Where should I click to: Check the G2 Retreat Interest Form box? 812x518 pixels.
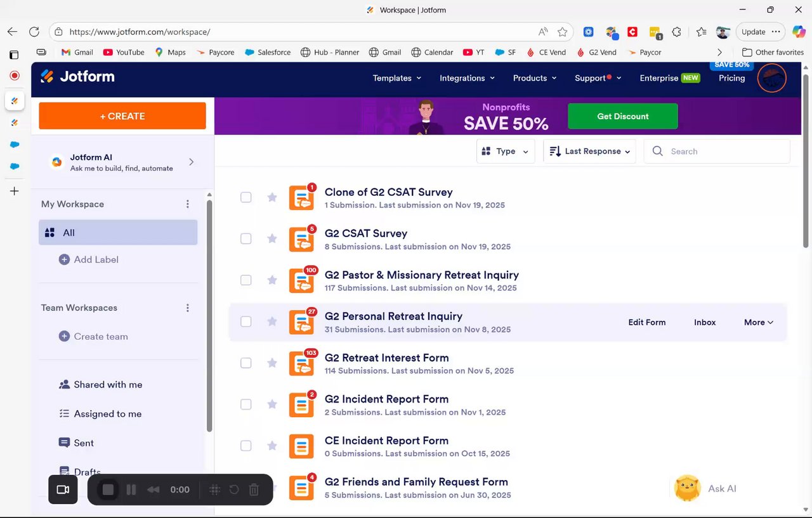click(246, 363)
